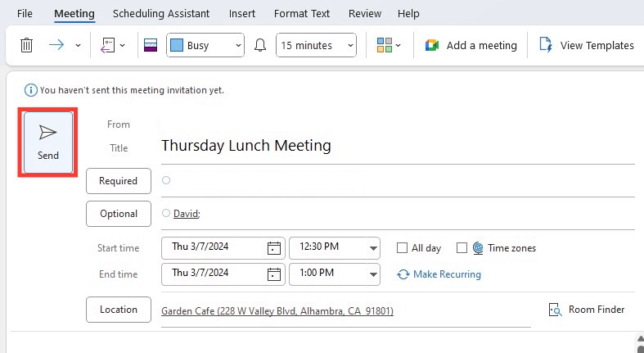Click the trash delete icon
Viewport: 644px width, 353px height.
27,45
